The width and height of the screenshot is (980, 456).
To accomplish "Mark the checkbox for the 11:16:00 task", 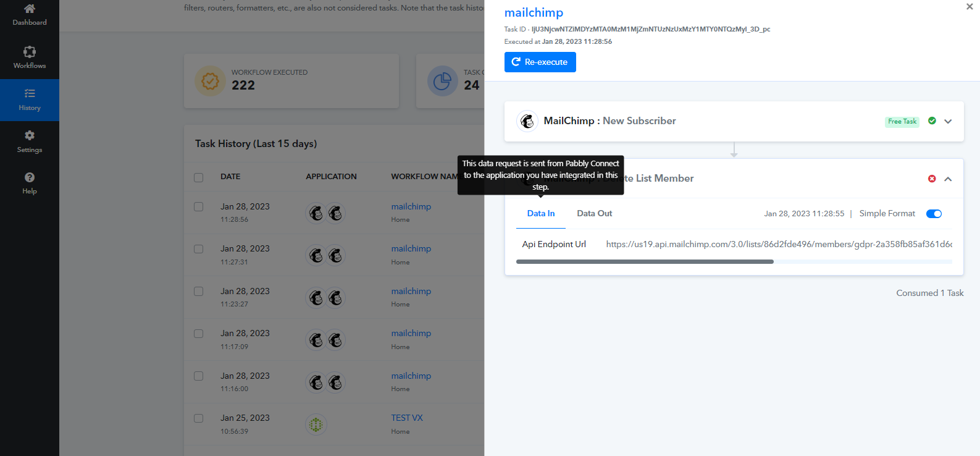I will (x=198, y=376).
